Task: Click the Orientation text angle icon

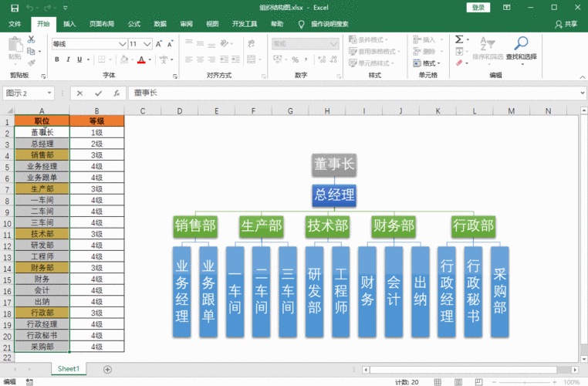Action: pyautogui.click(x=225, y=43)
